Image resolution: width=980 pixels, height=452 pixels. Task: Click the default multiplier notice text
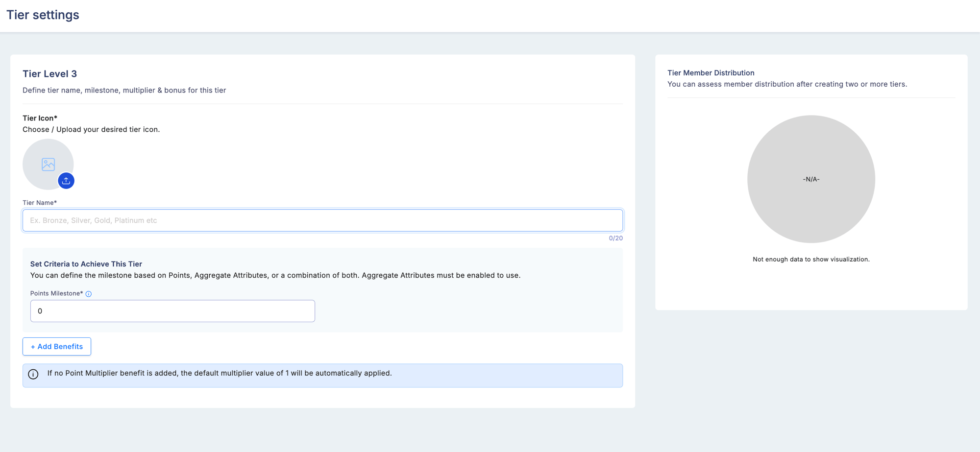click(x=220, y=373)
